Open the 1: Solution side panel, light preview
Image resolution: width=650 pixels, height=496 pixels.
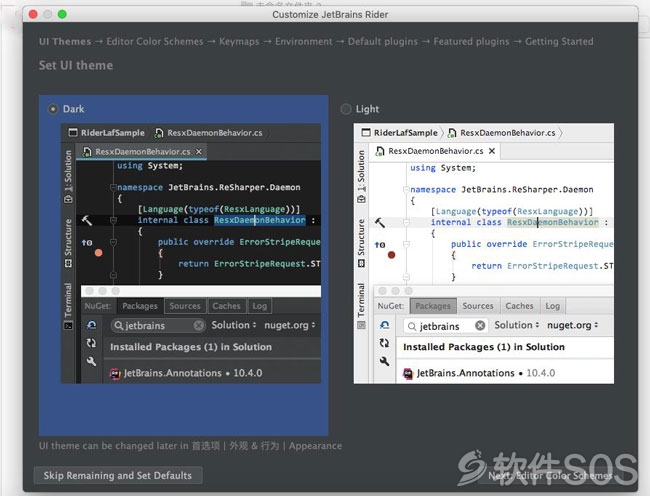click(361, 177)
